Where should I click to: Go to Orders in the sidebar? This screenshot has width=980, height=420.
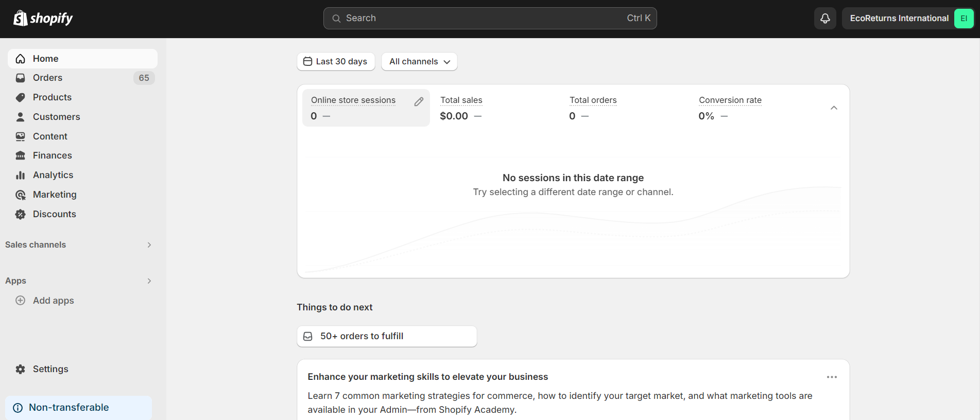coord(47,78)
